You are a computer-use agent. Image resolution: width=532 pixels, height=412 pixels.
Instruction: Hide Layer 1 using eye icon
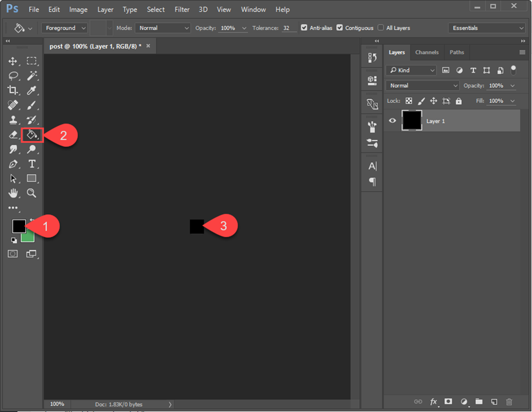point(392,121)
